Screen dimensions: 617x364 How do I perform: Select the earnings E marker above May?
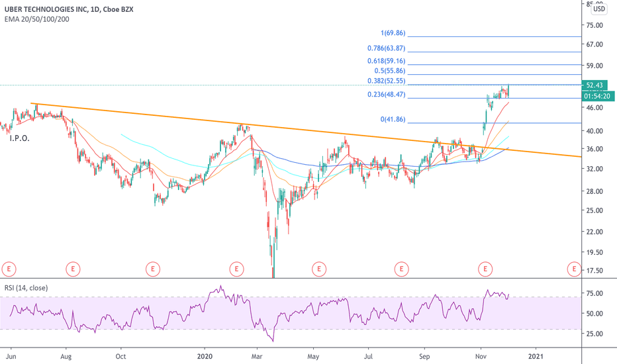[x=318, y=269]
